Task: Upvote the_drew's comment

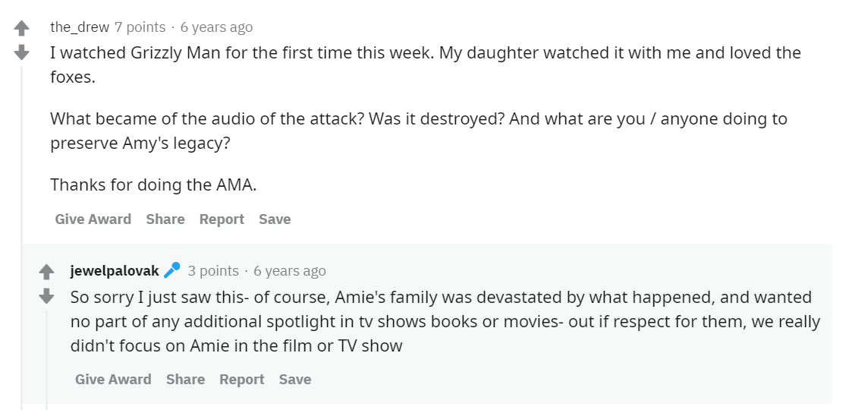Action: (x=22, y=28)
